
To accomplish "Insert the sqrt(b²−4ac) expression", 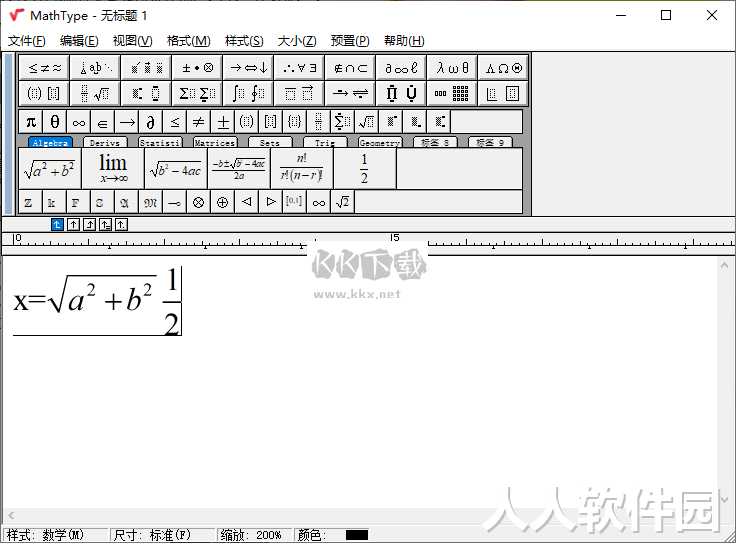I will [176, 169].
